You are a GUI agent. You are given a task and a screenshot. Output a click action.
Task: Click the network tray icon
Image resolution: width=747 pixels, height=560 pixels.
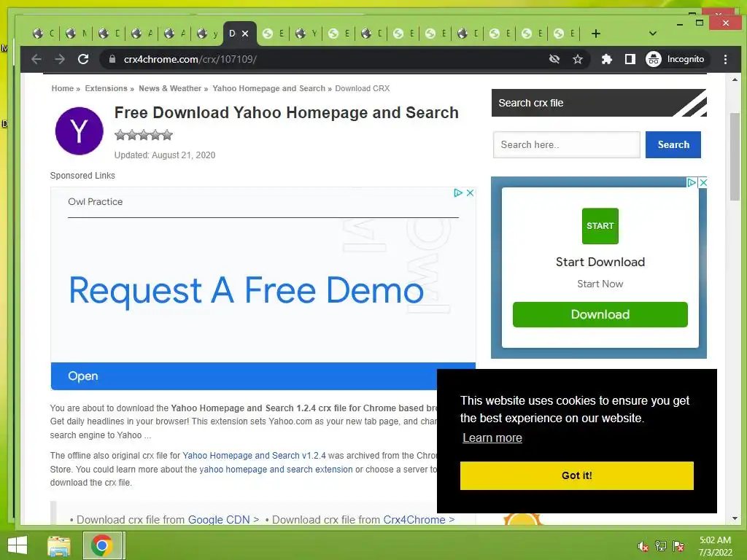(x=660, y=546)
